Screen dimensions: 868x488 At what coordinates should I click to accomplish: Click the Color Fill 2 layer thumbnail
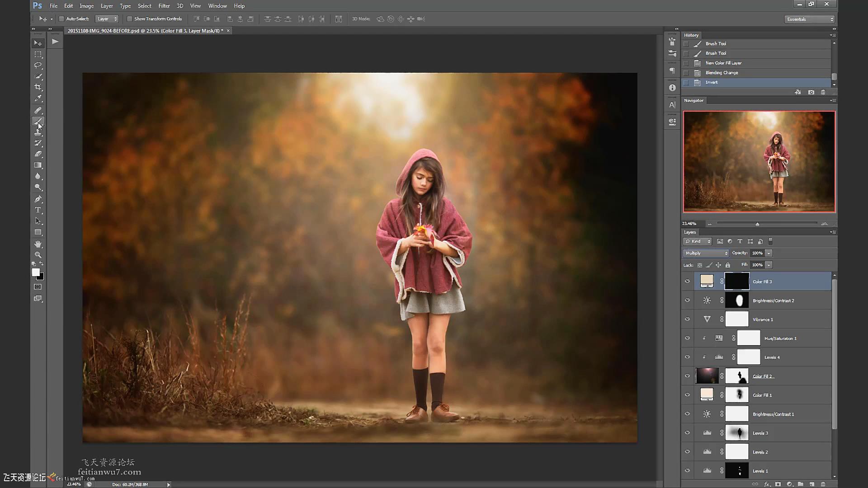(x=707, y=376)
